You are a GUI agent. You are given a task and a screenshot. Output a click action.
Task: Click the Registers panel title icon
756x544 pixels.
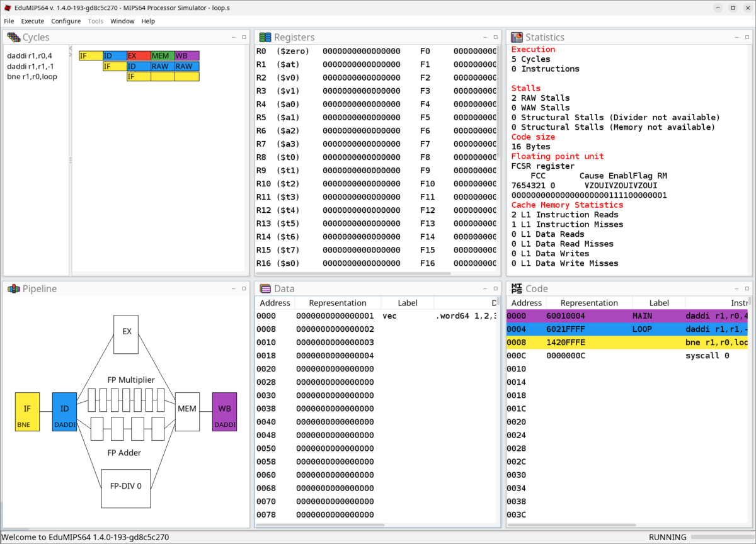tap(265, 37)
